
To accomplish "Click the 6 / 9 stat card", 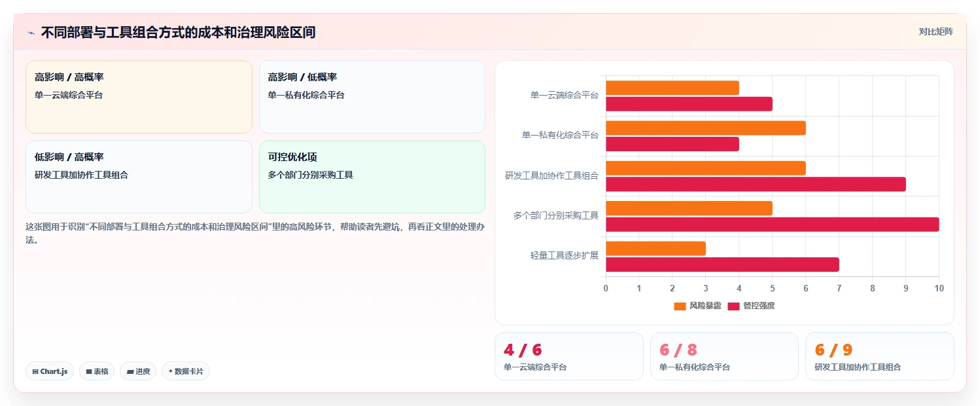I will pos(880,356).
